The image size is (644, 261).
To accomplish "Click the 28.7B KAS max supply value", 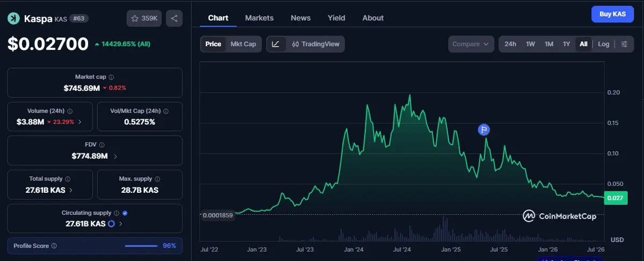I will coord(140,190).
